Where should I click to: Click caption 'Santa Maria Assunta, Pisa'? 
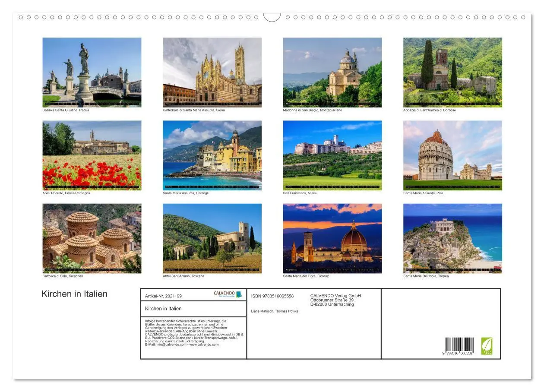[423, 193]
